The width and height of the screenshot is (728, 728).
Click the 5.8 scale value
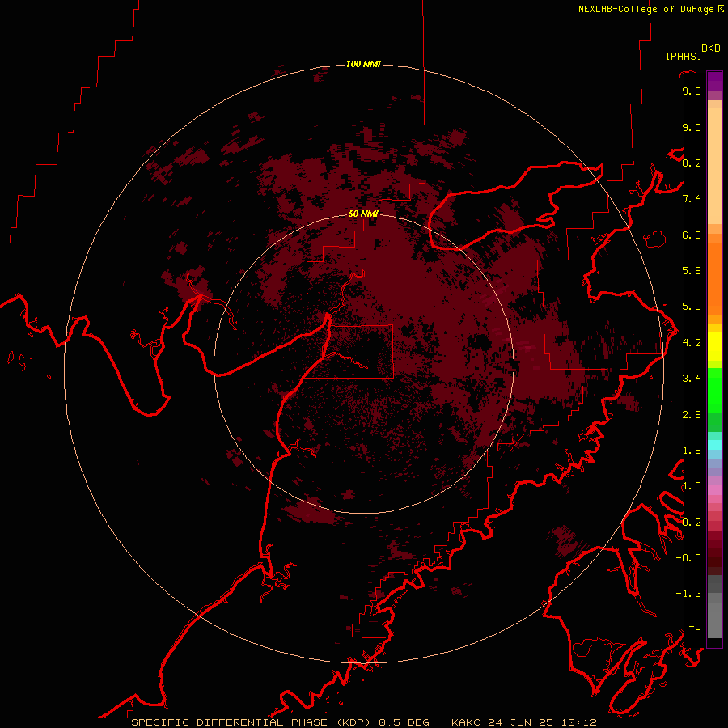pyautogui.click(x=692, y=271)
